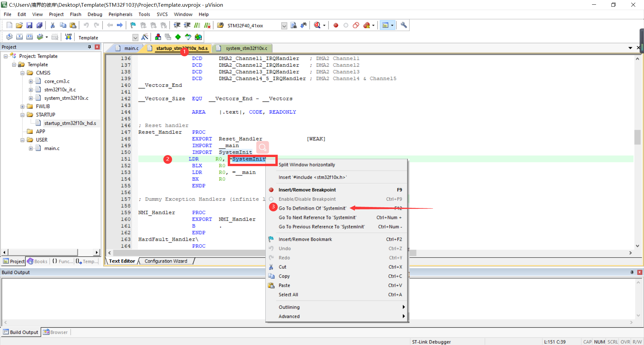Choose Select All from the context menu
Viewport: 644px width, 345px height.
click(337, 294)
